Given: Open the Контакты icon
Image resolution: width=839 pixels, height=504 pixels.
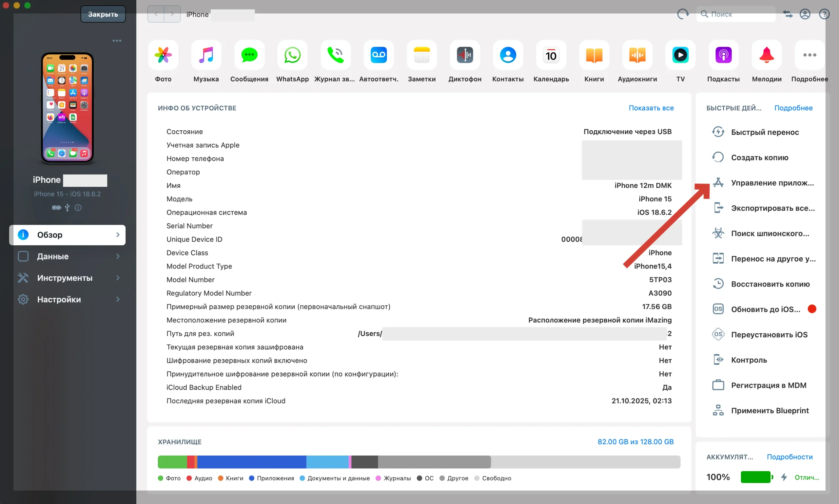Looking at the screenshot, I should (x=508, y=55).
